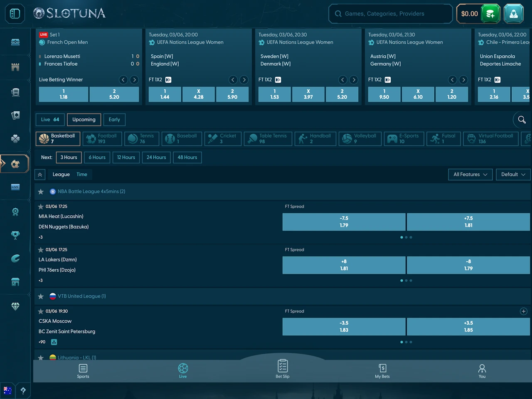Open the sidebar menu toggle icon
532x399 pixels.
coord(15,14)
